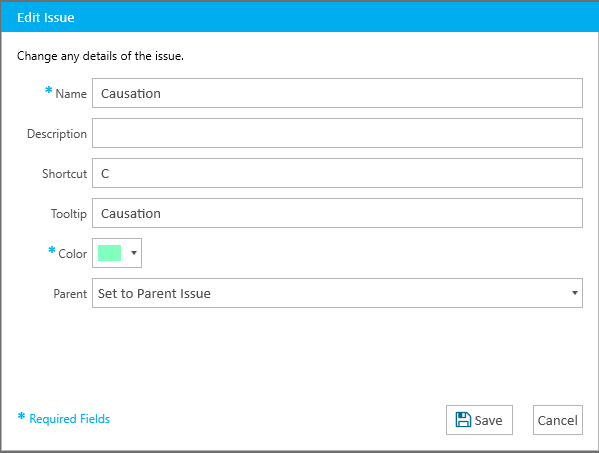Click the Required Fields text
This screenshot has height=453, width=599.
pyautogui.click(x=70, y=419)
